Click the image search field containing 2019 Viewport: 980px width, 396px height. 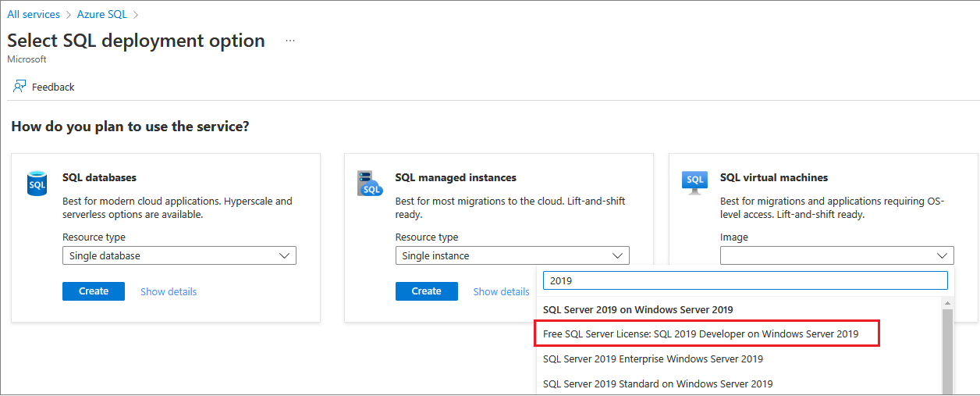(x=745, y=280)
